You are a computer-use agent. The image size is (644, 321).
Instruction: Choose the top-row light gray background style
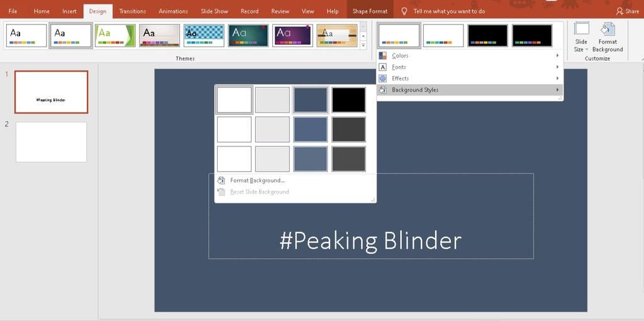click(272, 100)
